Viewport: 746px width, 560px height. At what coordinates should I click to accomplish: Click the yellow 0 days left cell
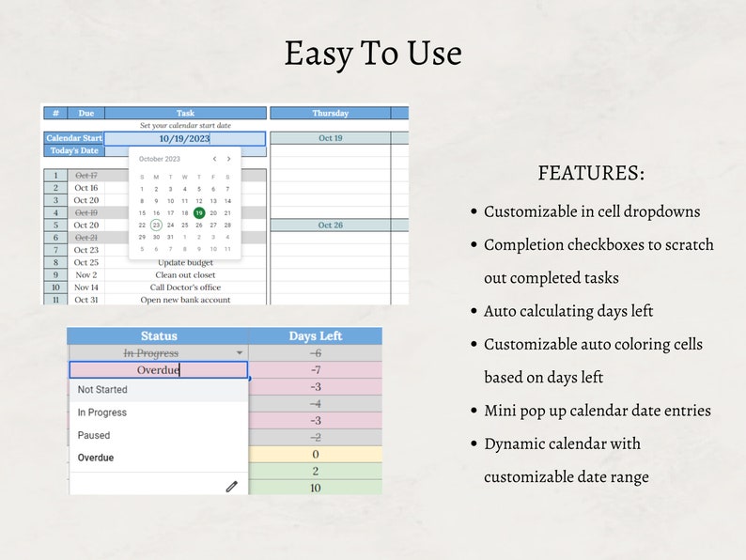click(316, 455)
